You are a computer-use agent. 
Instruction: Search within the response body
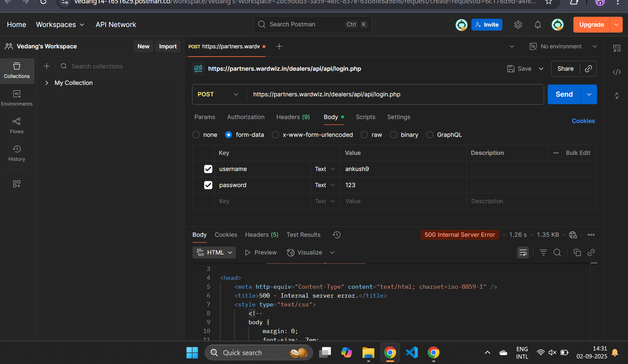pos(557,253)
